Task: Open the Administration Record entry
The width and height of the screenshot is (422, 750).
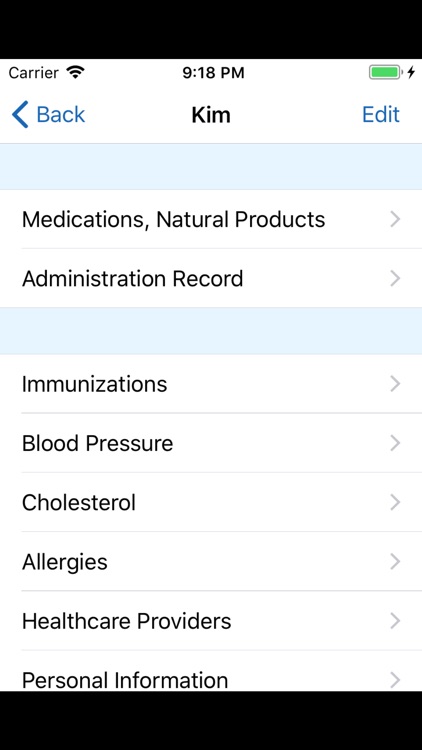Action: tap(211, 278)
